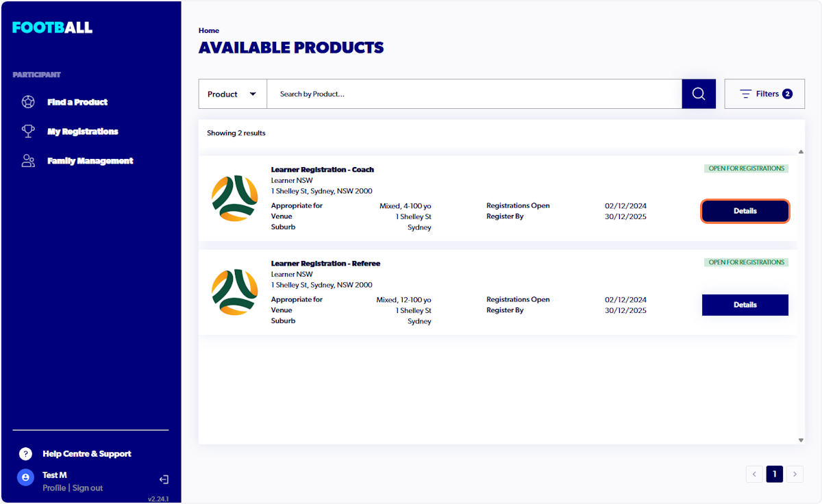This screenshot has height=504, width=822.
Task: Click OPEN FOR REGISTRATIONS badge on Coach card
Action: tap(747, 168)
